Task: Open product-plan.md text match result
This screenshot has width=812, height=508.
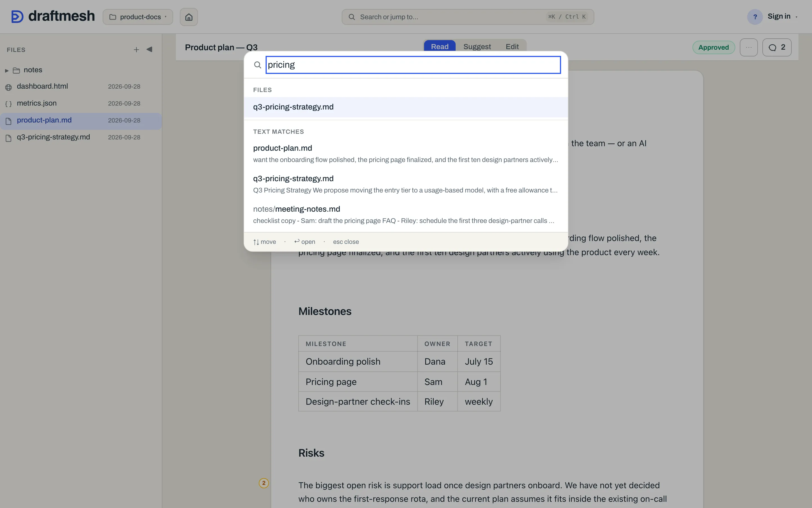Action: (x=406, y=154)
